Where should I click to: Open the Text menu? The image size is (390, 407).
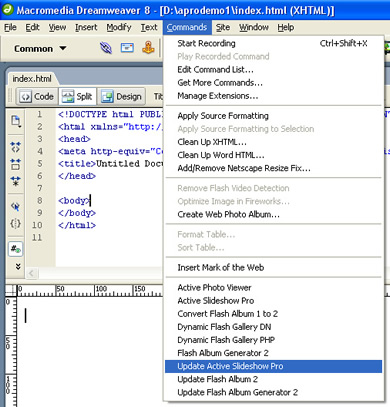[149, 27]
